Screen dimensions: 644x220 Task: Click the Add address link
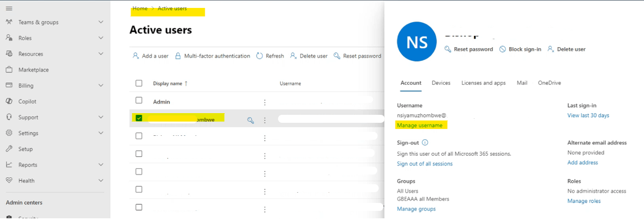582,163
